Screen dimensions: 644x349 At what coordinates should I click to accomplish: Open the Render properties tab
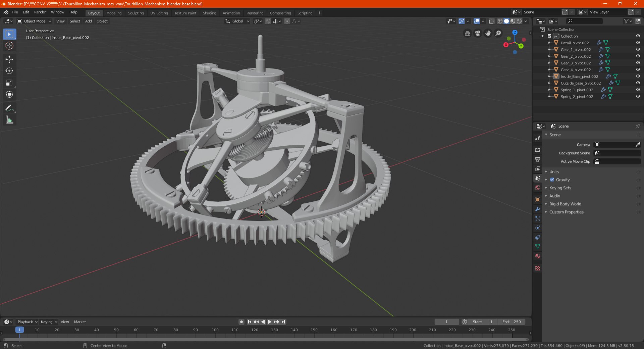pos(538,150)
